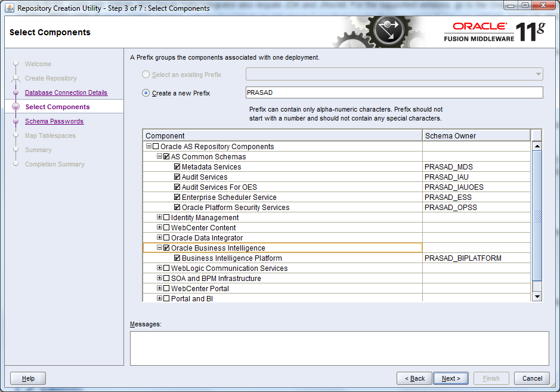
Task: Click the component list scroll up arrow
Action: (x=537, y=146)
